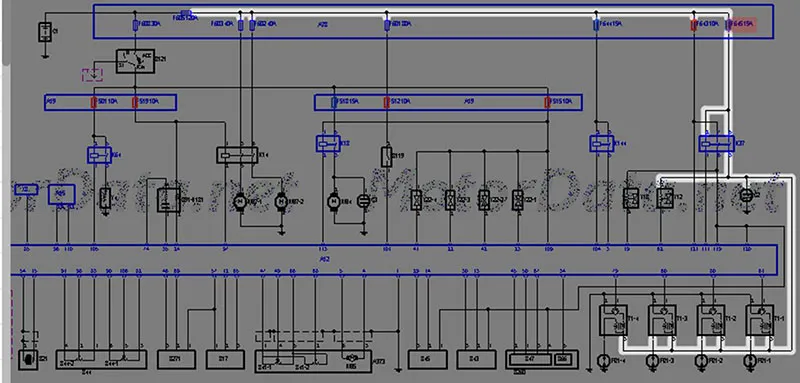The width and height of the screenshot is (800, 383).
Task: Click the blue A65 module box
Action: [62, 194]
